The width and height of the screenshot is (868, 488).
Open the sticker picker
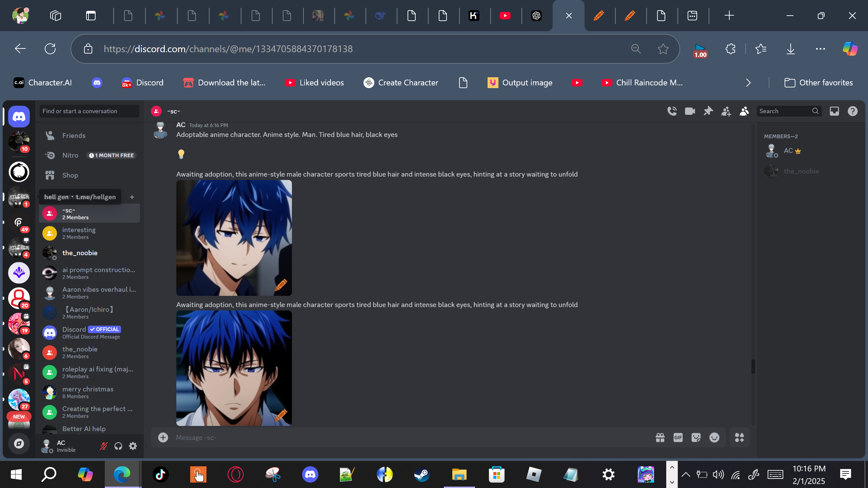click(696, 438)
